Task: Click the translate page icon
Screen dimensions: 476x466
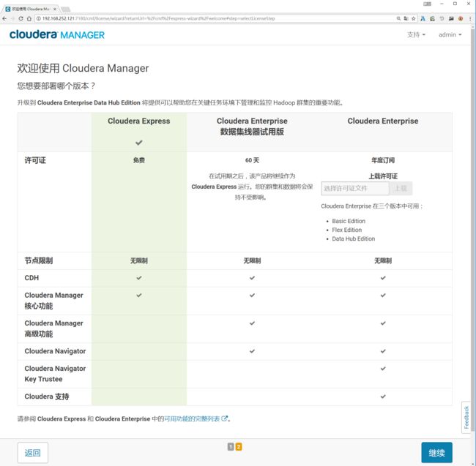Action: [x=406, y=18]
